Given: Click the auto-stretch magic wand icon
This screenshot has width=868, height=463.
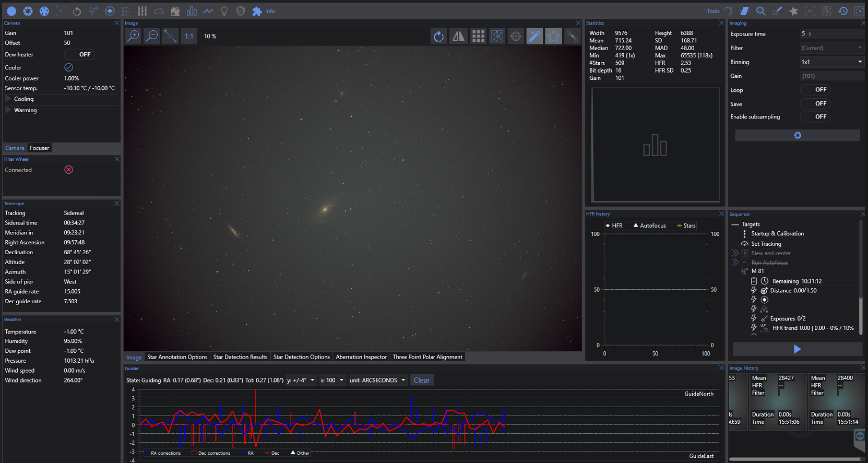Looking at the screenshot, I should click(534, 36).
